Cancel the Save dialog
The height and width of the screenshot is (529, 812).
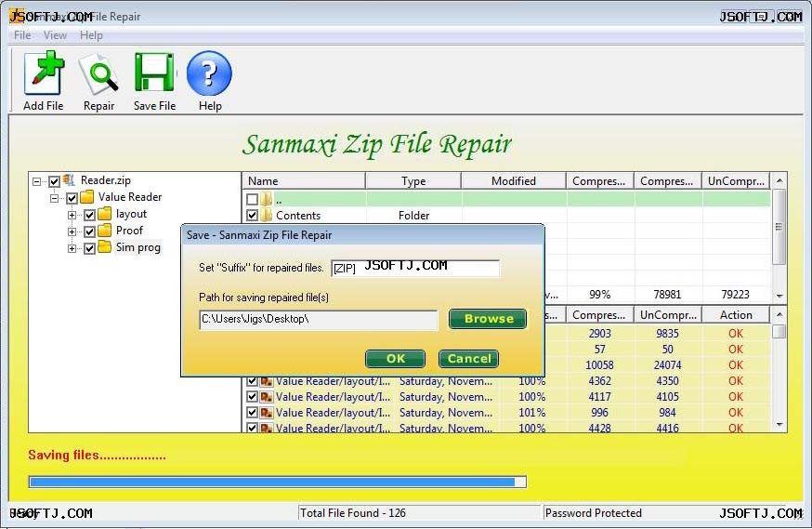pyautogui.click(x=468, y=359)
